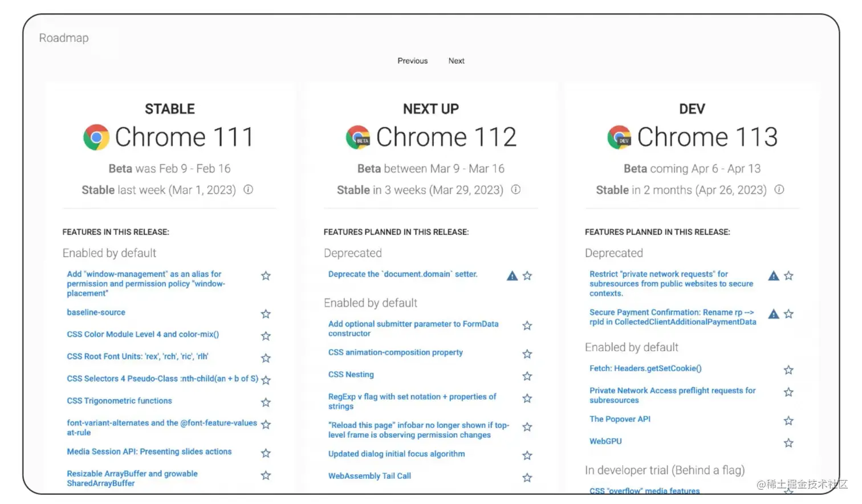The image size is (862, 504).
Task: Star Resizable ArrayBuffer feature
Action: (x=266, y=475)
